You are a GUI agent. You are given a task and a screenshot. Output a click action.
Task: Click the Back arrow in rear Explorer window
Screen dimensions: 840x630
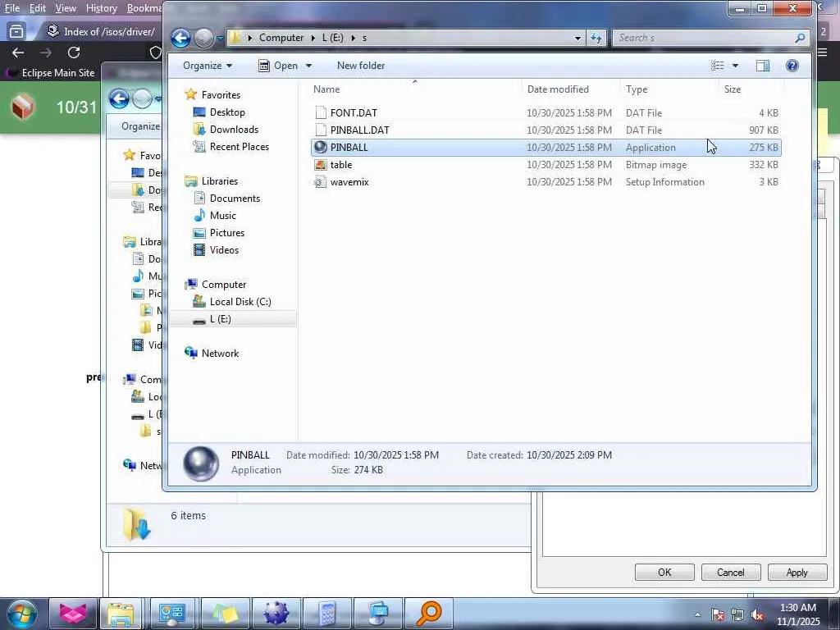click(x=119, y=98)
